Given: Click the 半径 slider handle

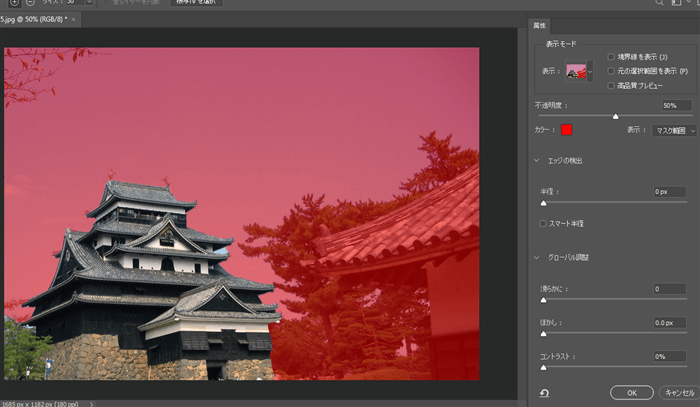Looking at the screenshot, I should [x=543, y=204].
